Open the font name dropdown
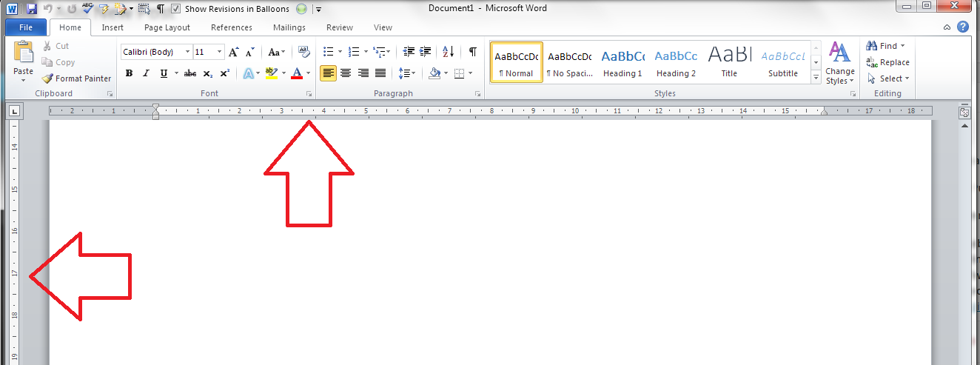The height and width of the screenshot is (365, 980). [x=187, y=52]
